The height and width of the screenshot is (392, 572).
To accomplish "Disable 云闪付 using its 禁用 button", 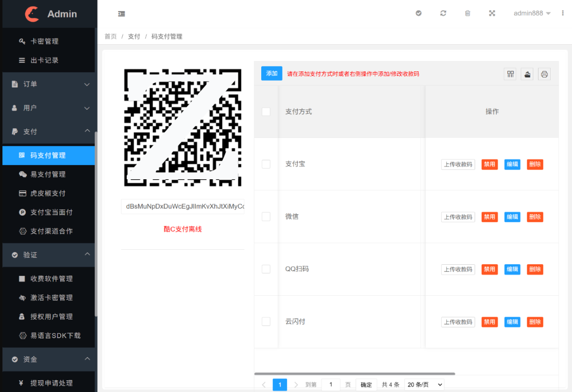I will pos(489,322).
